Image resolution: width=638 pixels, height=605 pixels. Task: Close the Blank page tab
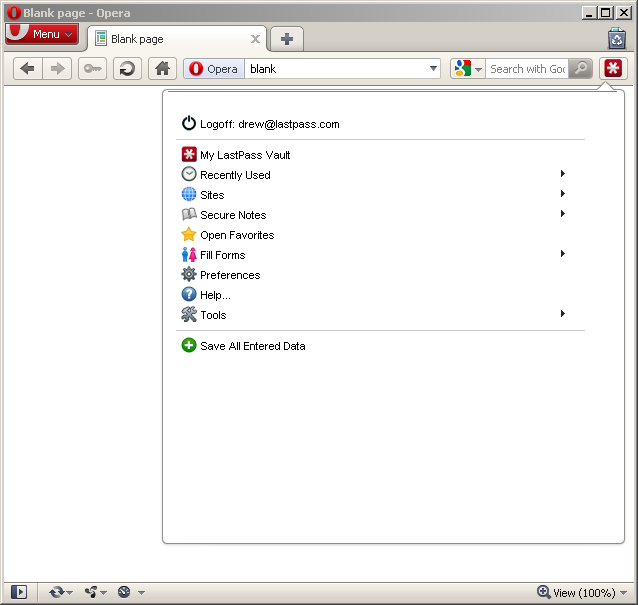click(x=256, y=39)
